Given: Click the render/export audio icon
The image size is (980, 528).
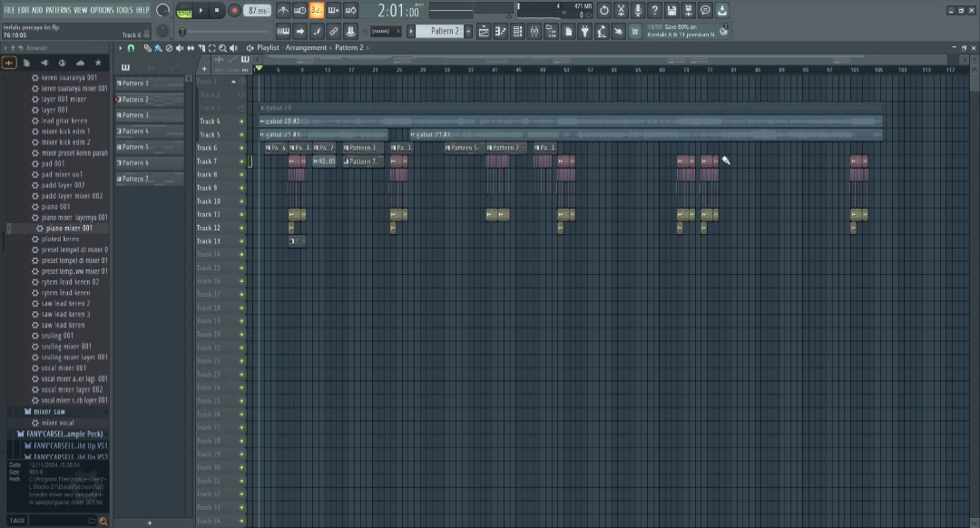Looking at the screenshot, I should (688, 10).
